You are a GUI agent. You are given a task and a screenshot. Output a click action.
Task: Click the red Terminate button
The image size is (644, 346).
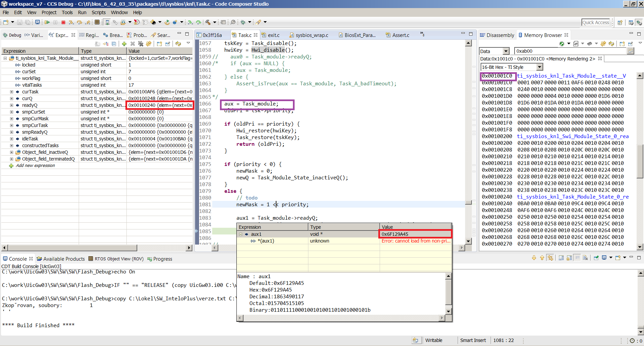click(x=63, y=22)
